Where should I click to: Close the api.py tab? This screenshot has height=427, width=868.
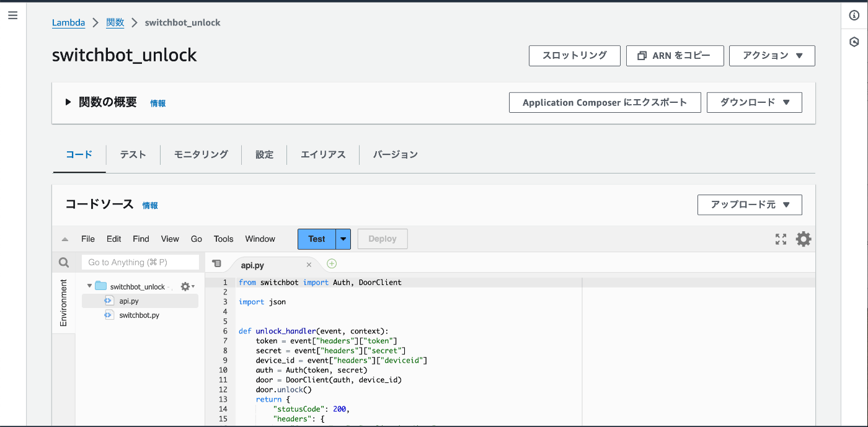pos(309,265)
